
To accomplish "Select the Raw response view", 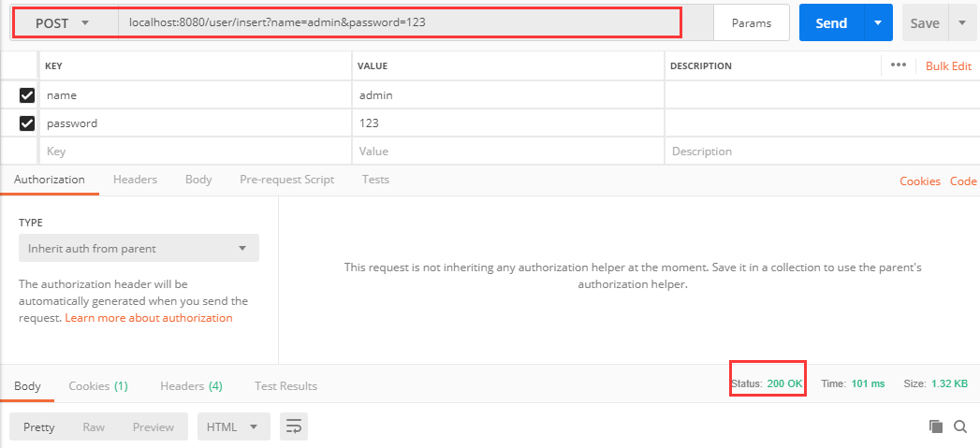I will pyautogui.click(x=94, y=427).
